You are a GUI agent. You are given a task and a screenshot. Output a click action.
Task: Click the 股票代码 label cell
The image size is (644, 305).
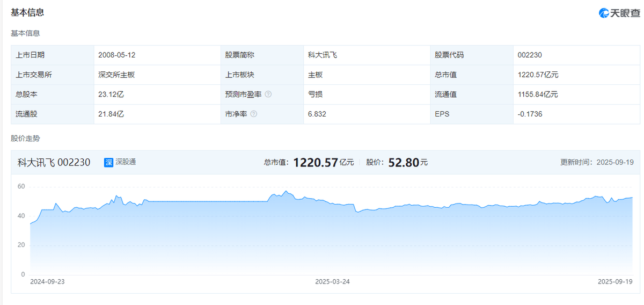click(x=472, y=55)
